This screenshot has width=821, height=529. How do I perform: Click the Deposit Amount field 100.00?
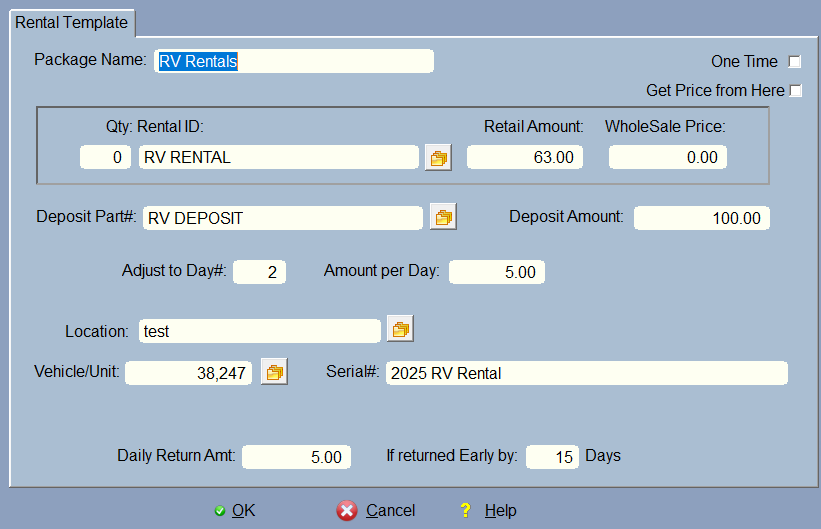pos(702,218)
